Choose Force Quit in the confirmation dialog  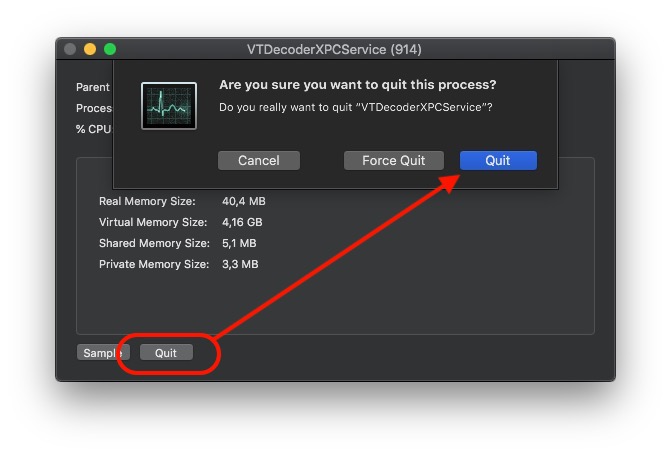pos(393,161)
